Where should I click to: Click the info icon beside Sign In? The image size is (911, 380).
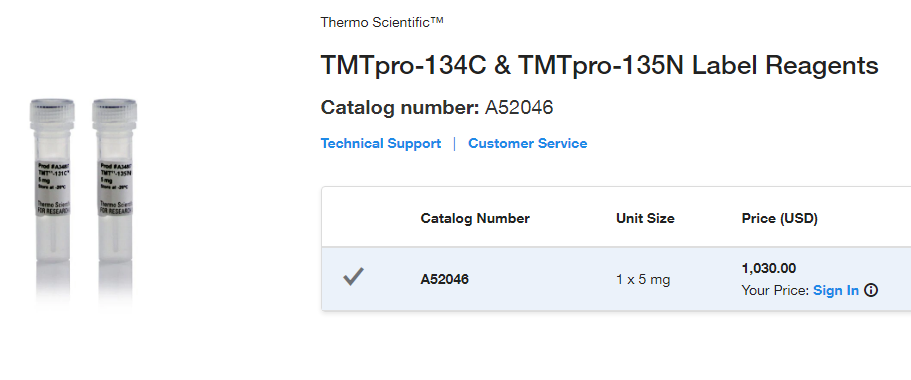[870, 291]
